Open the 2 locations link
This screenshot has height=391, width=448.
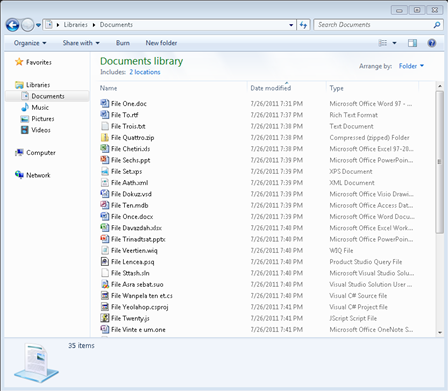(145, 72)
